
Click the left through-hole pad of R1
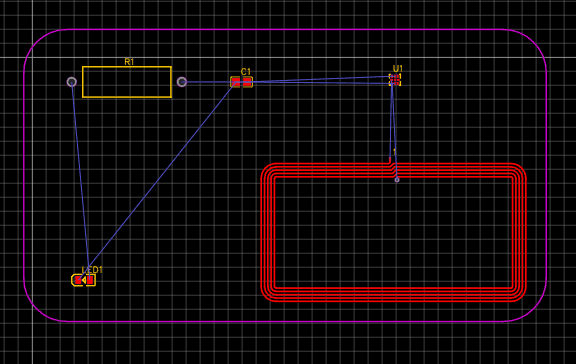point(72,82)
